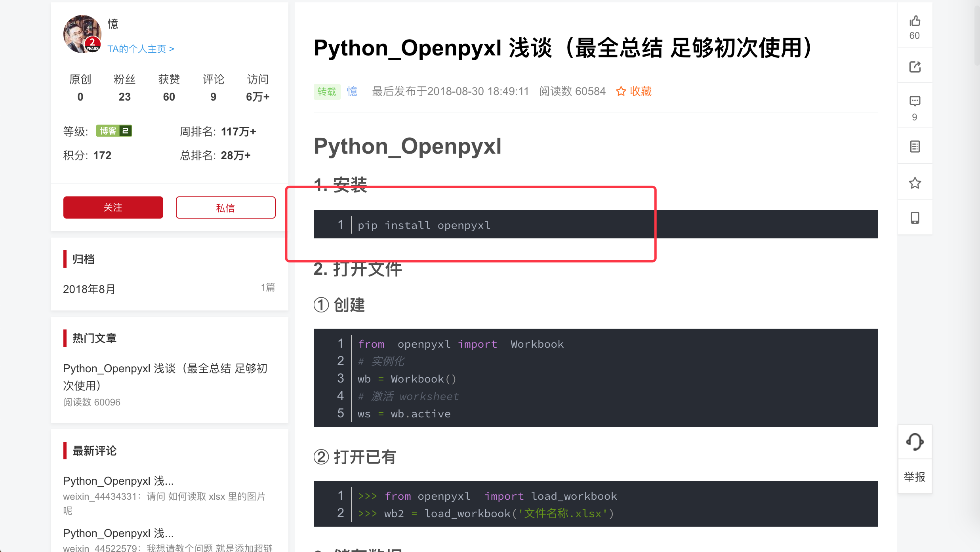Click the sidebar star favorite icon
Screen dimensions: 980x552
pos(915,183)
